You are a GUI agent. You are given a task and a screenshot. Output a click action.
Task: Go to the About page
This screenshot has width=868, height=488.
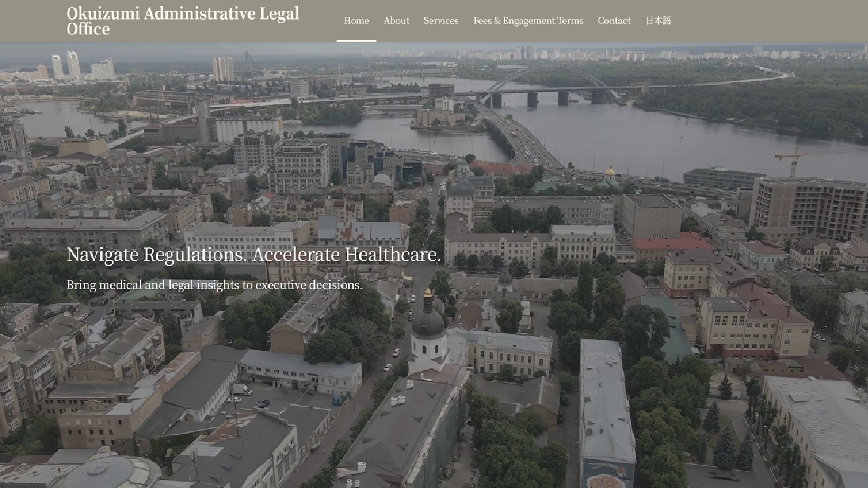(x=396, y=21)
